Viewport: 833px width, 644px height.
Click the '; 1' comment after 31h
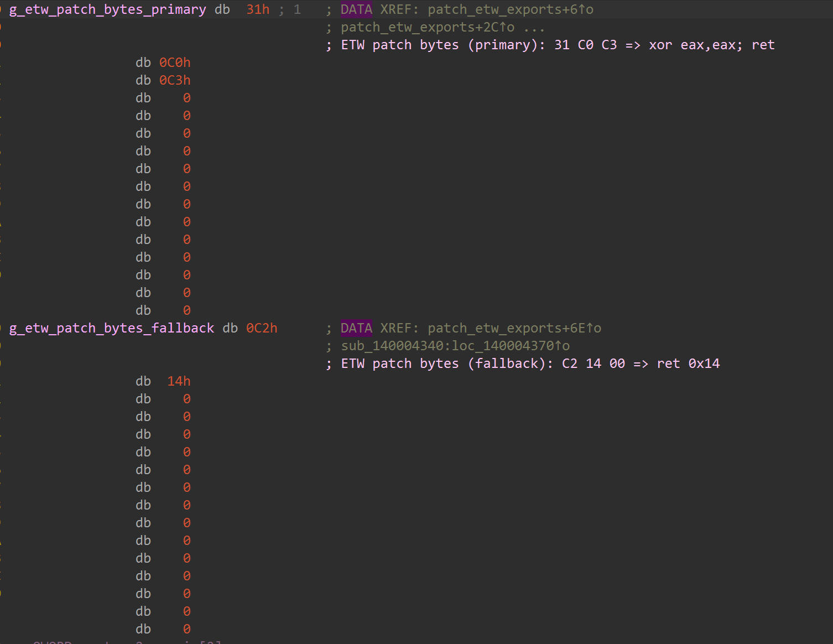pyautogui.click(x=290, y=10)
